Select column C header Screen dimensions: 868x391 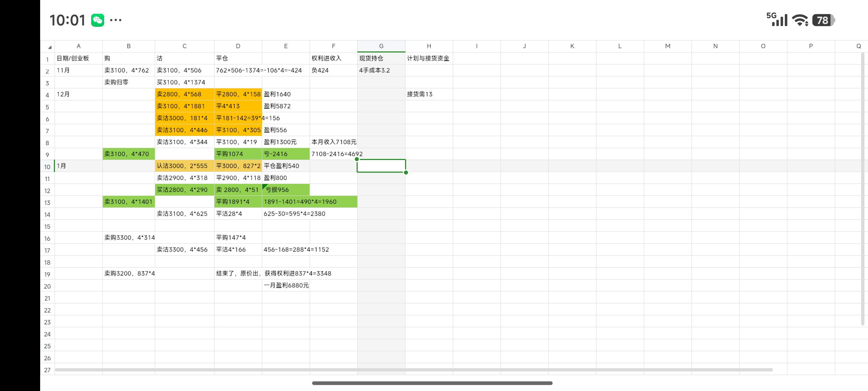pos(184,46)
